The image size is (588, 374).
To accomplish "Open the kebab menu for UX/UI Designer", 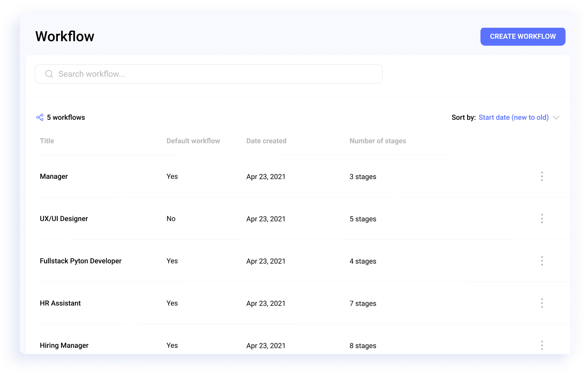I will 542,219.
